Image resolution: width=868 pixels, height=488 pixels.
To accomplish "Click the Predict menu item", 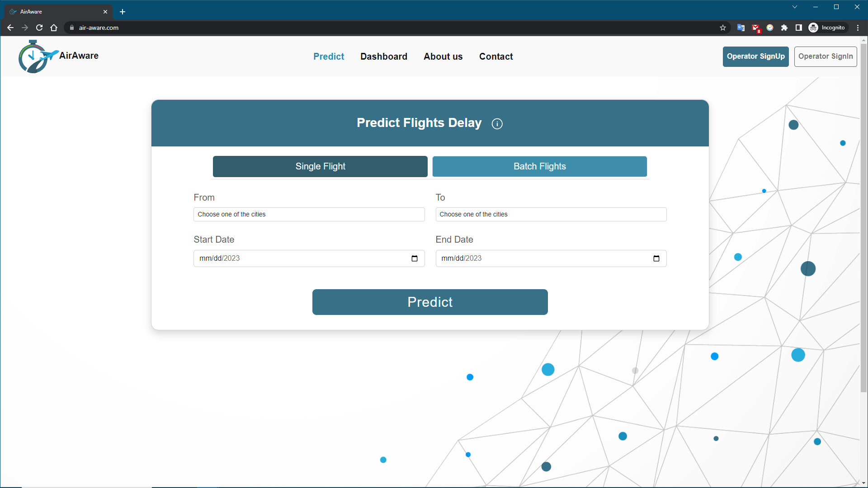I will tap(329, 56).
